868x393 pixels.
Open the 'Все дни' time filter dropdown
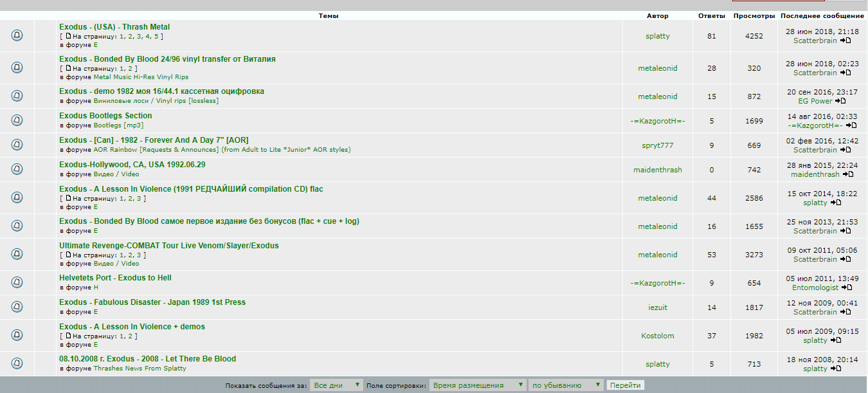coord(336,385)
